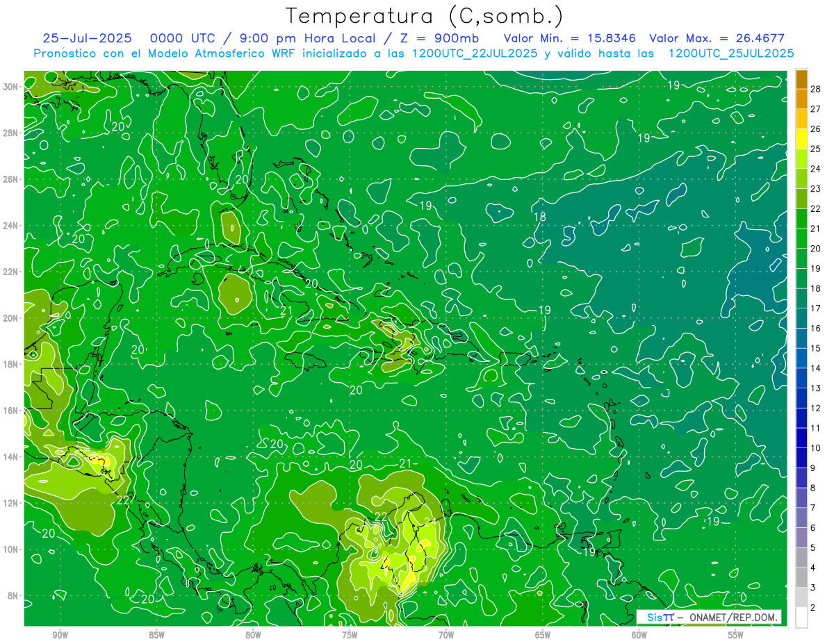This screenshot has height=644, width=834.
Task: Click the "18" contour label on the map
Action: point(539,217)
